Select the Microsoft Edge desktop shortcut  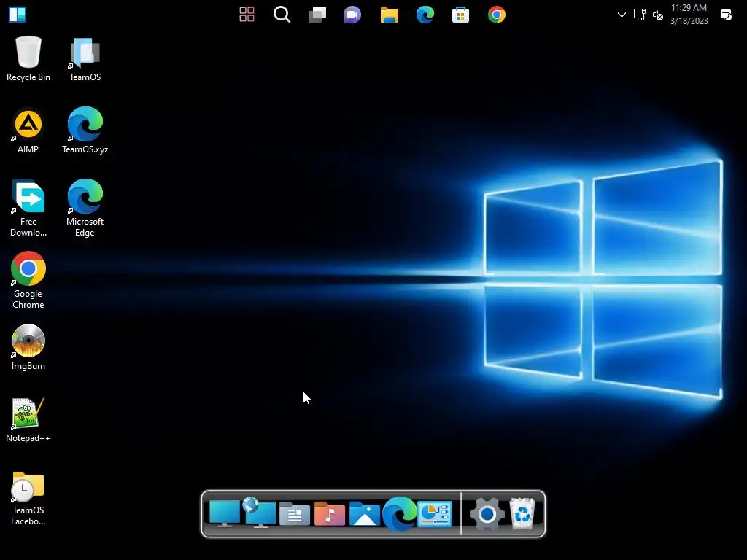point(85,208)
